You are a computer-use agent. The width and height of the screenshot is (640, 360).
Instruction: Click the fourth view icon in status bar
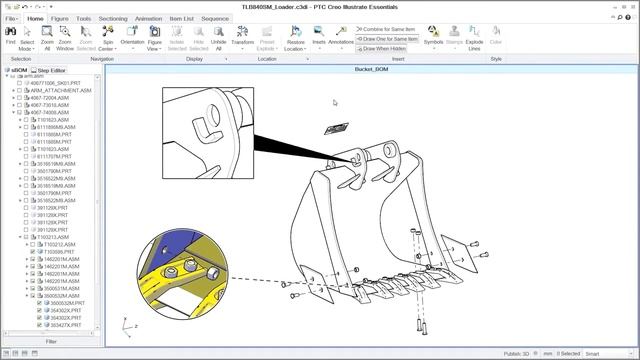pyautogui.click(x=35, y=353)
